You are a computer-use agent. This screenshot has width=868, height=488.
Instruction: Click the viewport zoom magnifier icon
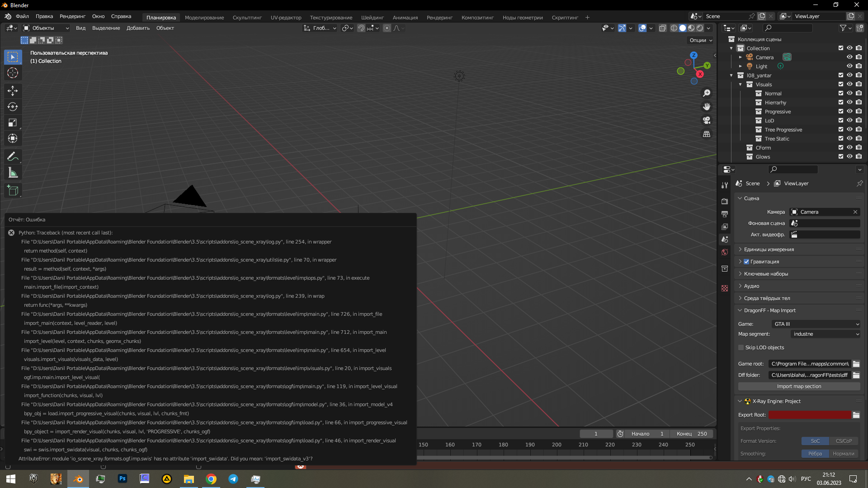(706, 93)
